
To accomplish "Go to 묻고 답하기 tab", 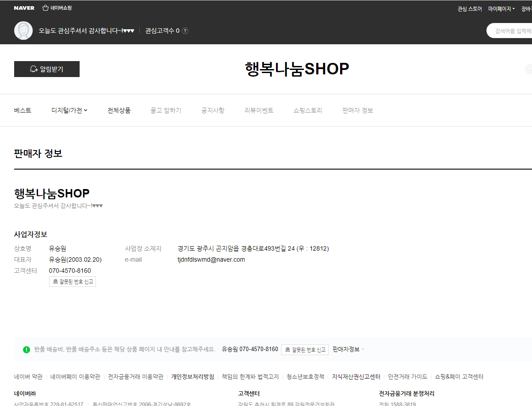I will pos(166,110).
